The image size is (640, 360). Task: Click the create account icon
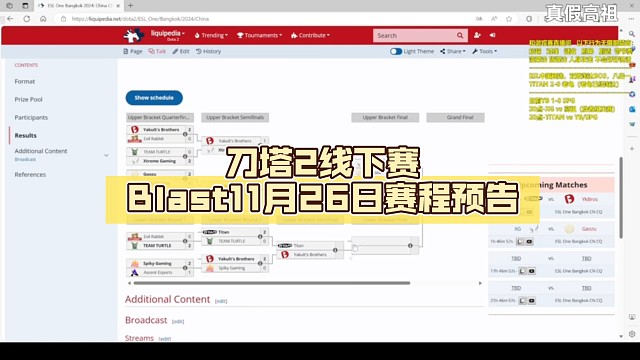[x=477, y=36]
